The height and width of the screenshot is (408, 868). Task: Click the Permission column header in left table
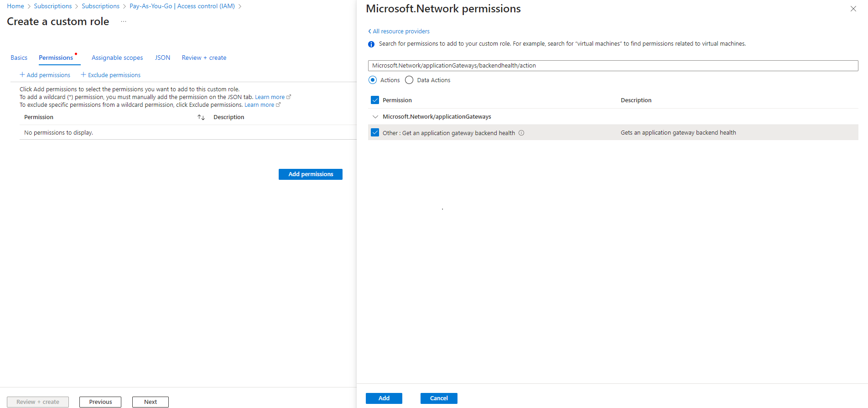coord(39,117)
